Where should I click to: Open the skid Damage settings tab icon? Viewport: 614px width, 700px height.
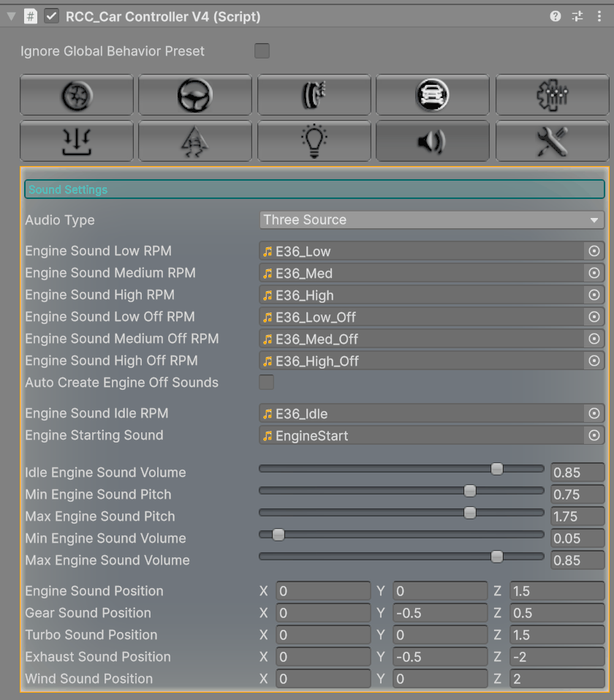coord(195,141)
